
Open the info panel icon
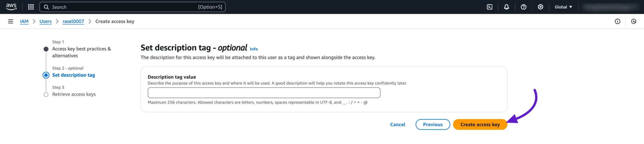click(618, 21)
